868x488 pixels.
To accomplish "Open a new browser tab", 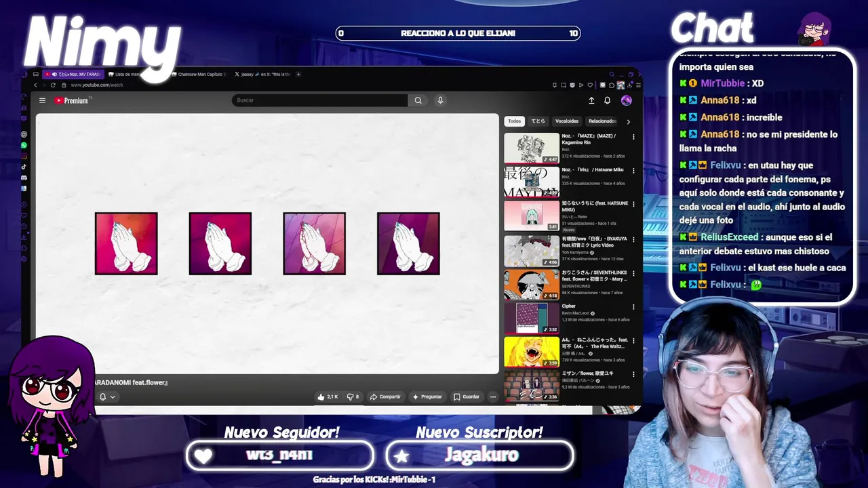I will (298, 74).
